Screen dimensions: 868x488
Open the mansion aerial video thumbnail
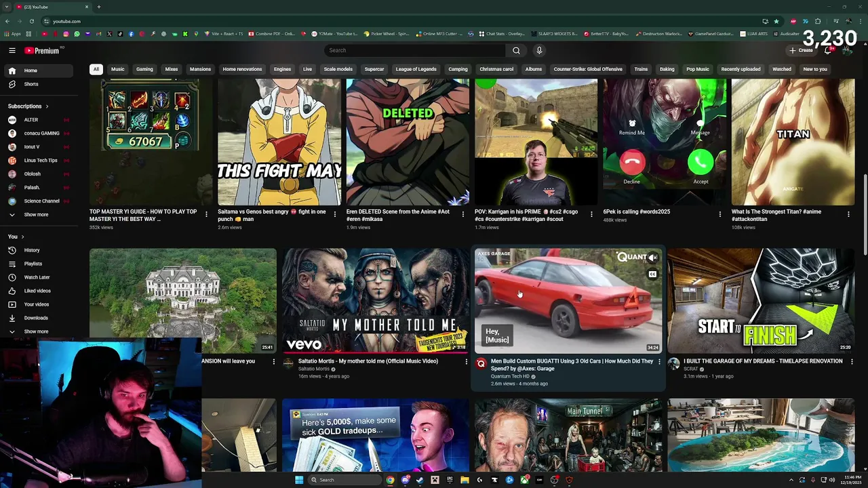183,301
